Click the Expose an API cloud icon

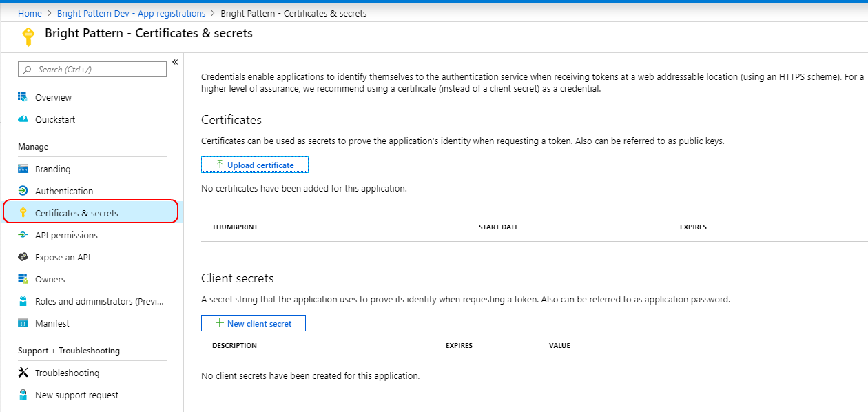point(23,257)
